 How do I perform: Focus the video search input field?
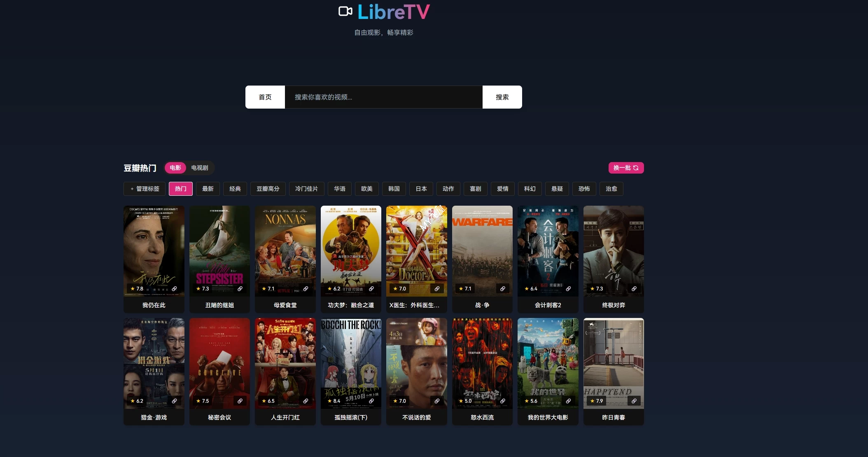(x=384, y=97)
